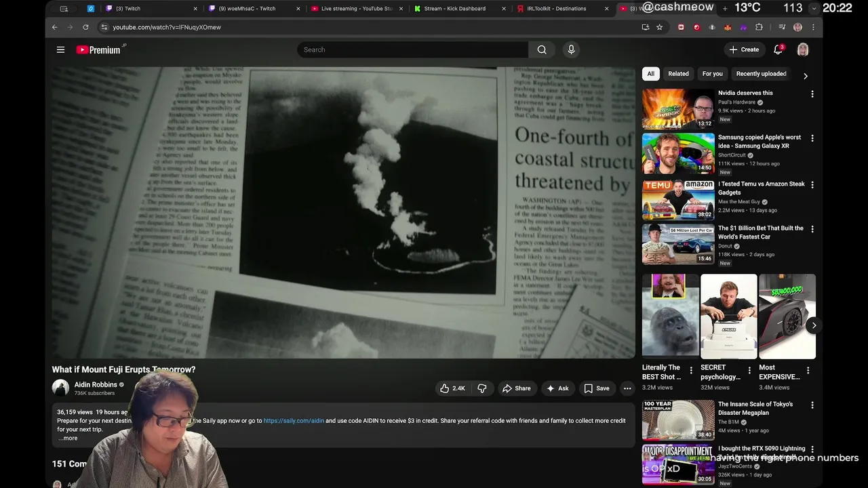Switch to IRLToolkit - Destinations tab
The image size is (868, 488).
coord(563,9)
